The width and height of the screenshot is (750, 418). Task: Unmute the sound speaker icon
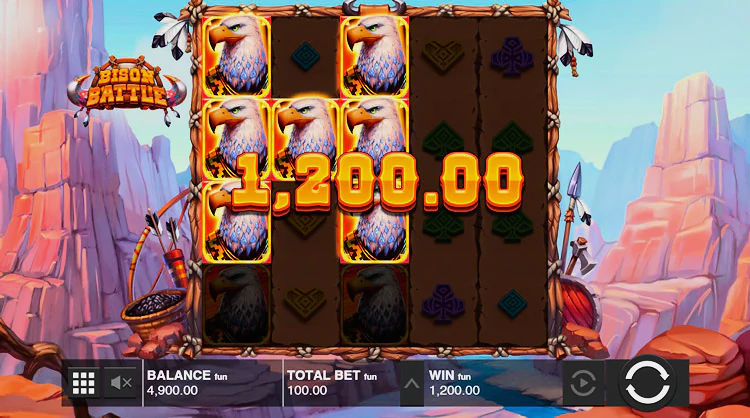121,383
